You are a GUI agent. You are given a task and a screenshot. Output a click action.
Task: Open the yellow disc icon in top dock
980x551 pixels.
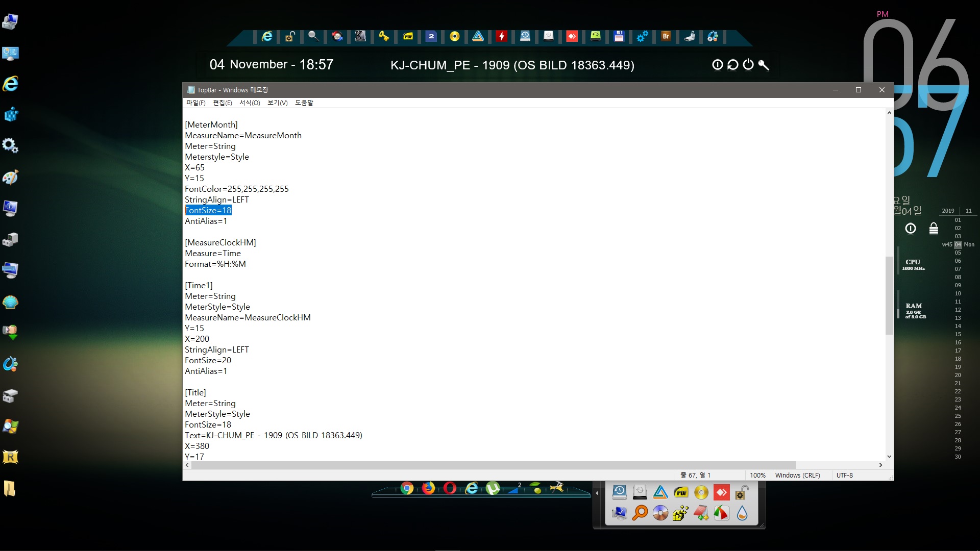point(455,36)
